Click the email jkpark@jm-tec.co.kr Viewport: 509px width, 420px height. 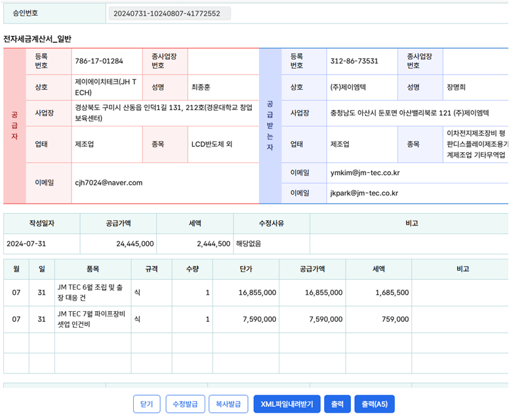point(364,193)
